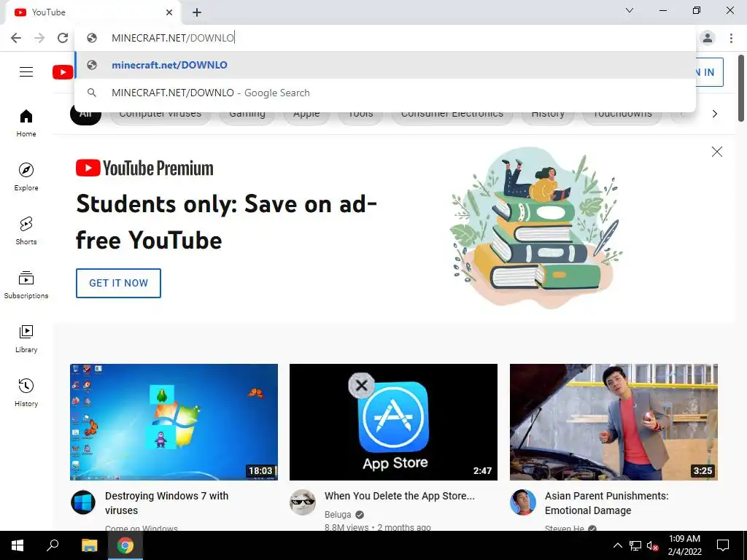The width and height of the screenshot is (747, 560).
Task: Go back using the browser back arrow
Action: pos(16,38)
